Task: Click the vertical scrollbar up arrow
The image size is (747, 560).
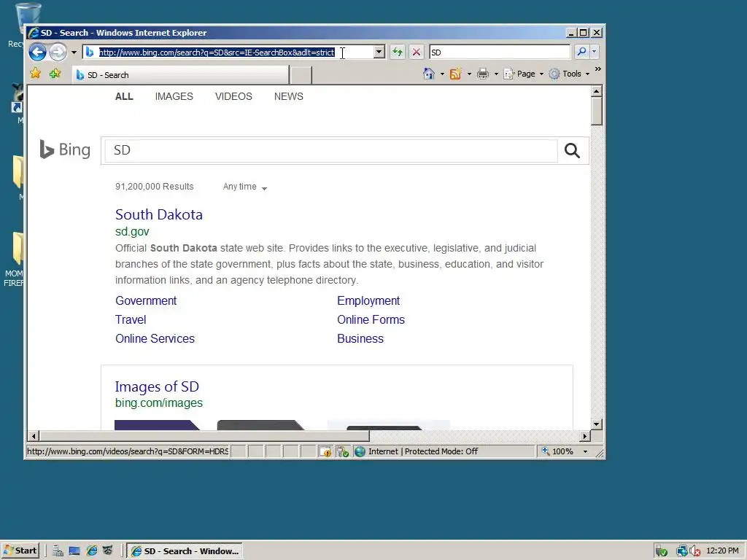Action: (x=597, y=90)
